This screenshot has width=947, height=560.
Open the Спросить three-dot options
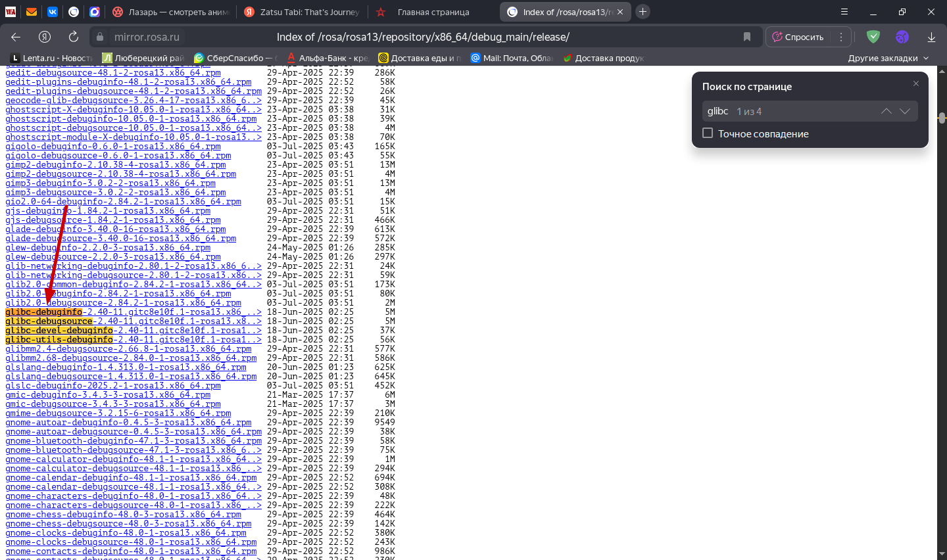tap(841, 37)
